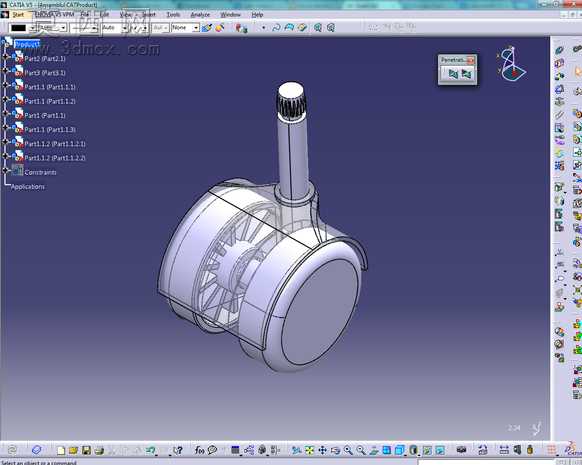Create a multi-view layout
Viewport: 582px width, 465px height.
click(387, 451)
